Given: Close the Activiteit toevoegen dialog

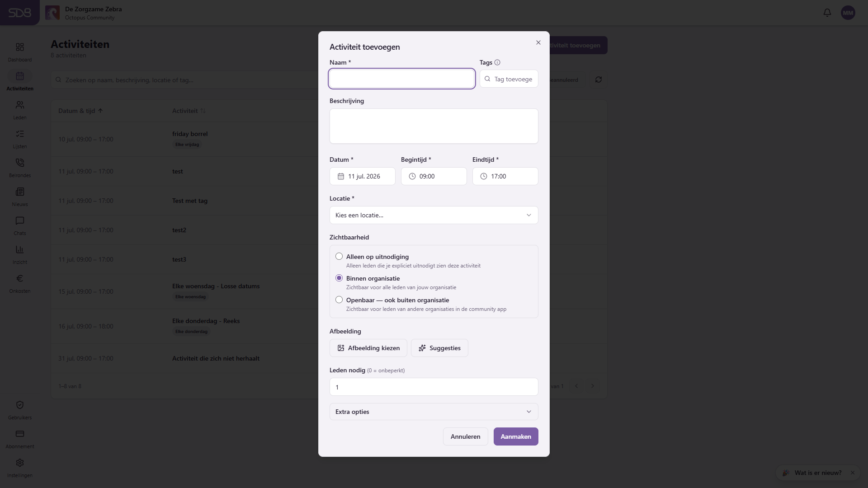Looking at the screenshot, I should coord(538,42).
